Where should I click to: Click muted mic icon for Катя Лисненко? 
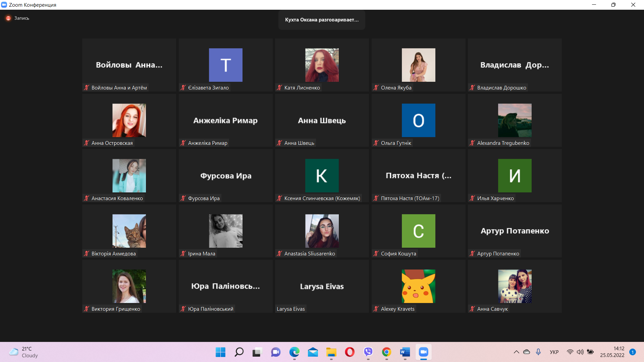[279, 88]
